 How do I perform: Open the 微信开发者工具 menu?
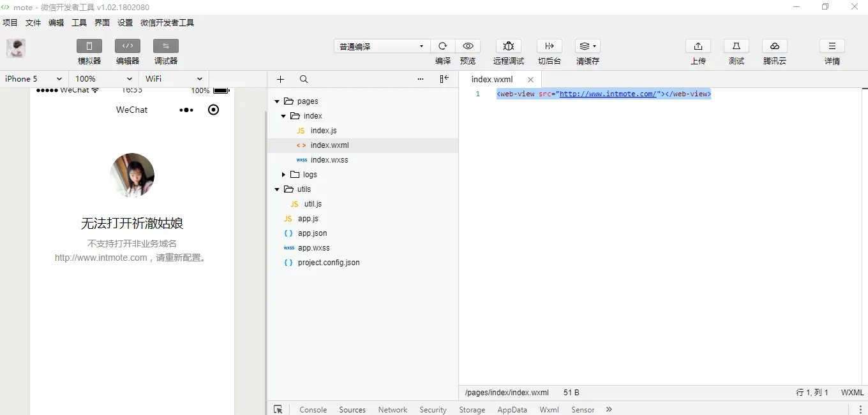click(x=167, y=22)
